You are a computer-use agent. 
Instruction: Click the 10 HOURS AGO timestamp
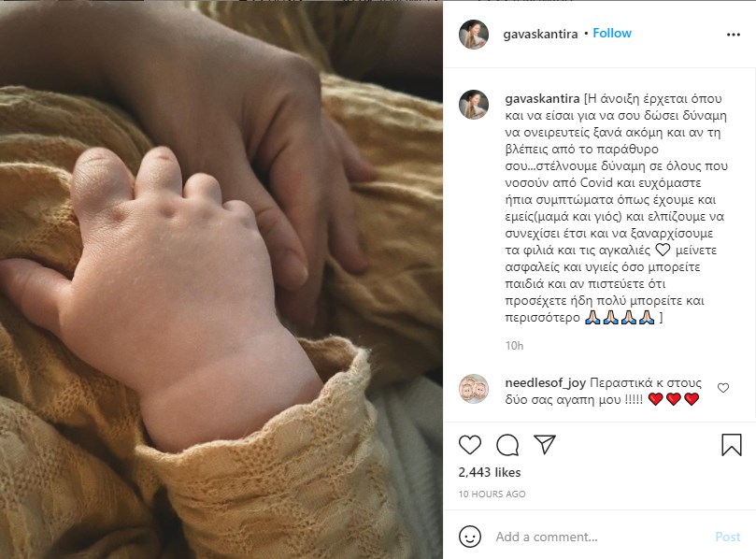[492, 494]
